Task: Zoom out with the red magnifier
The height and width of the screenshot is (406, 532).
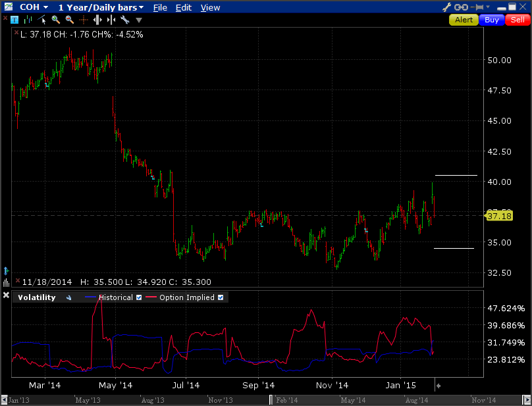Action: point(70,20)
